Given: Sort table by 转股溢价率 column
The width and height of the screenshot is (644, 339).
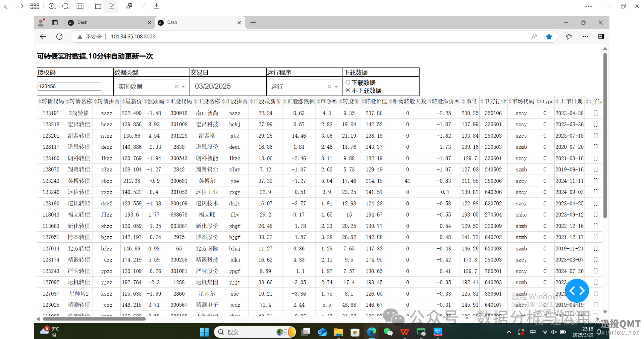Looking at the screenshot, I should (x=430, y=101).
